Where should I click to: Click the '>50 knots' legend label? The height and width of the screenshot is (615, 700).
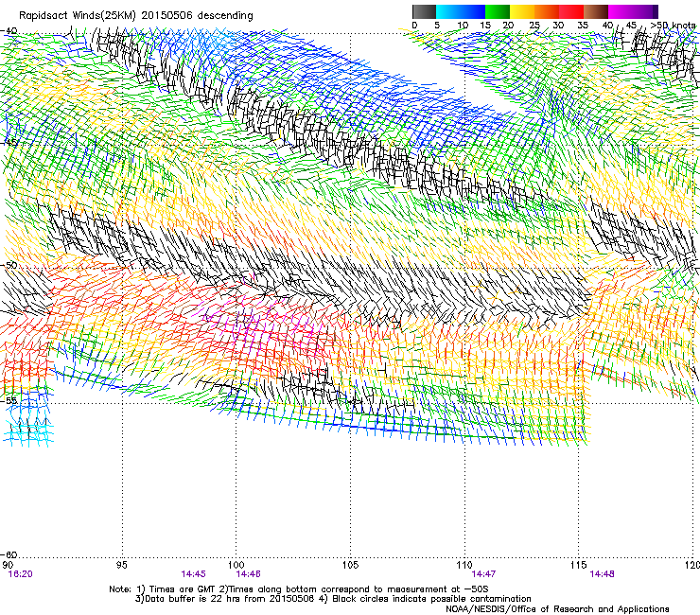674,26
